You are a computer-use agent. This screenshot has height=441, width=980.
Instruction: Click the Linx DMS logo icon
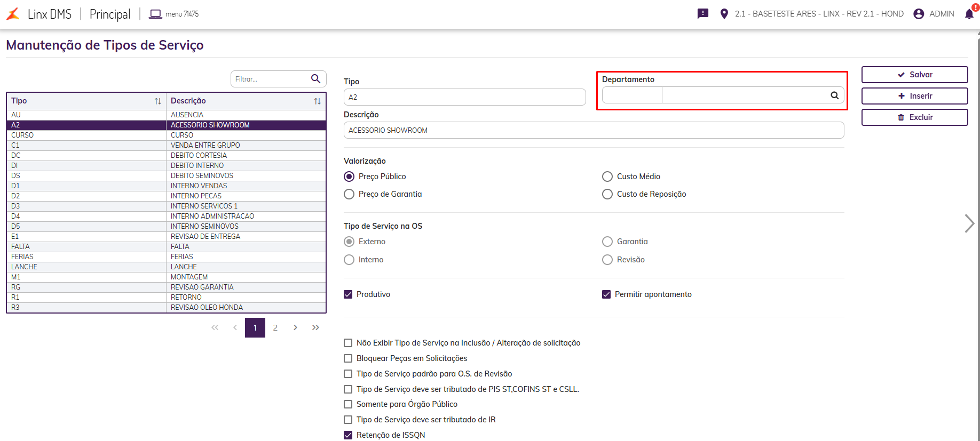[13, 14]
